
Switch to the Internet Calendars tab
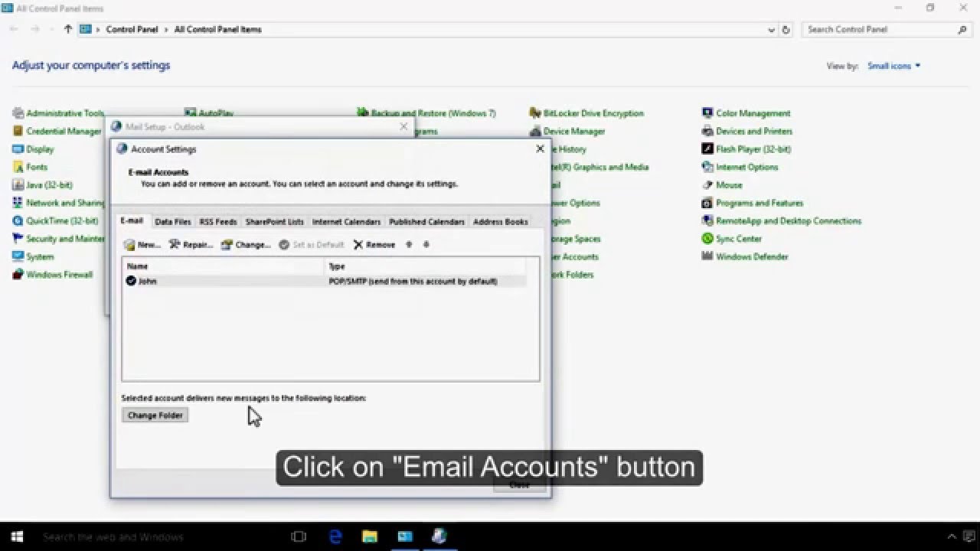pos(346,222)
